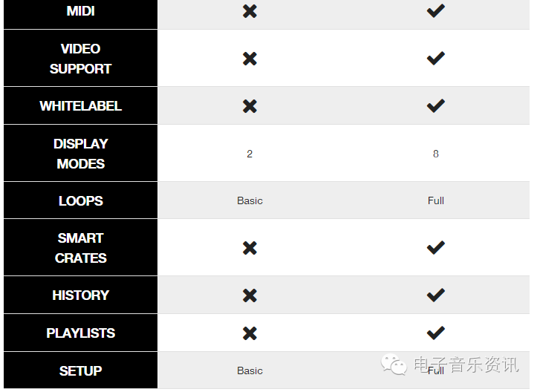Click the Full value in the Loops row
Image resolution: width=537 pixels, height=392 pixels.
(436, 201)
